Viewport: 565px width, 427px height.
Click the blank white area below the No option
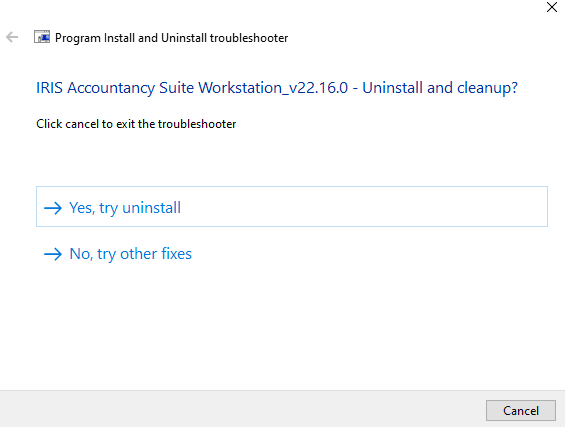click(x=282, y=324)
